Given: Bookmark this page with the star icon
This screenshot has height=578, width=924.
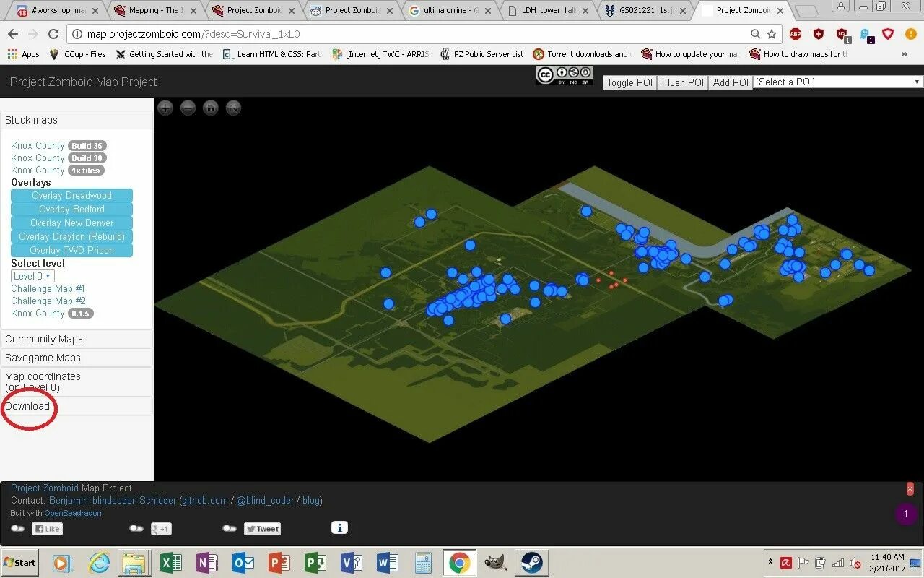Looking at the screenshot, I should pyautogui.click(x=772, y=34).
